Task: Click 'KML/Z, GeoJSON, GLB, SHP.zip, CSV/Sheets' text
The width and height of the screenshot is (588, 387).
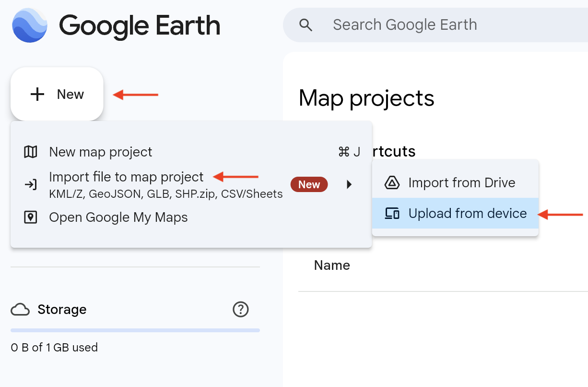Action: tap(166, 194)
